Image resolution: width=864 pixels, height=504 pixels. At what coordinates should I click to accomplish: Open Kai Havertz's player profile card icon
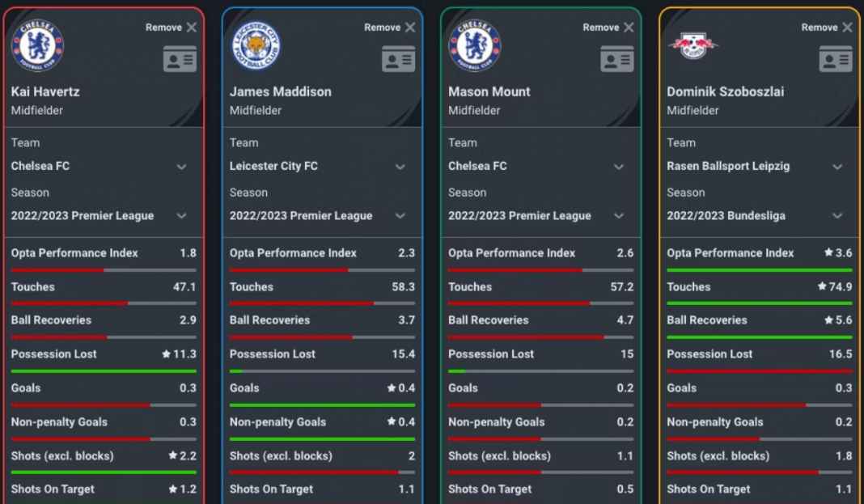coord(180,59)
